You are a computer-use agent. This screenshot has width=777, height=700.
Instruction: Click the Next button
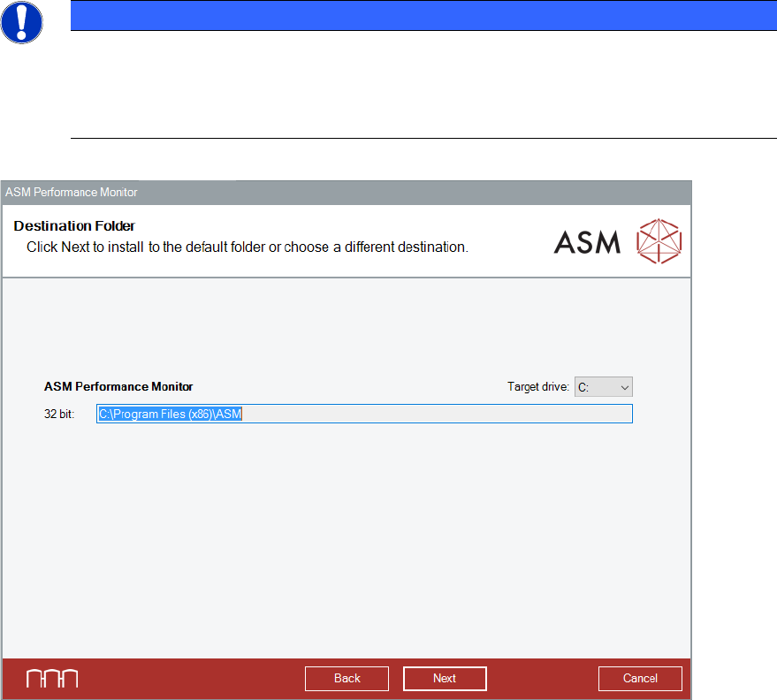click(445, 678)
